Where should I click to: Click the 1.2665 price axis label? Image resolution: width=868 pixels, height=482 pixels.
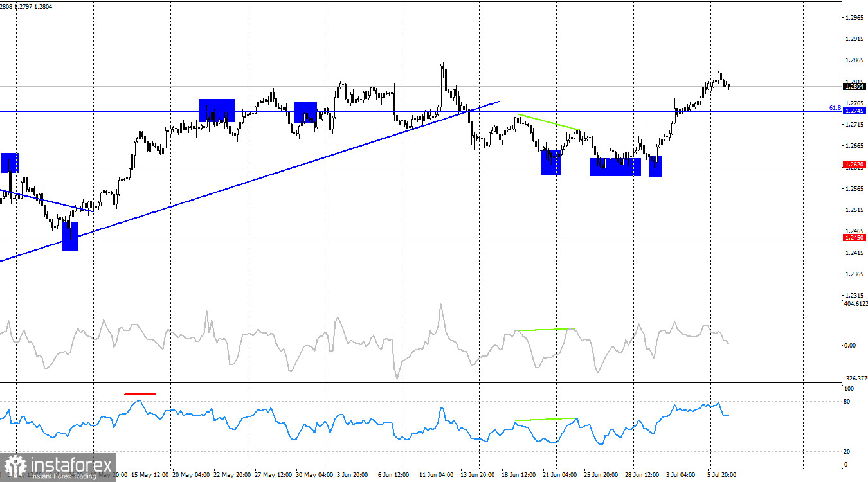(x=856, y=146)
